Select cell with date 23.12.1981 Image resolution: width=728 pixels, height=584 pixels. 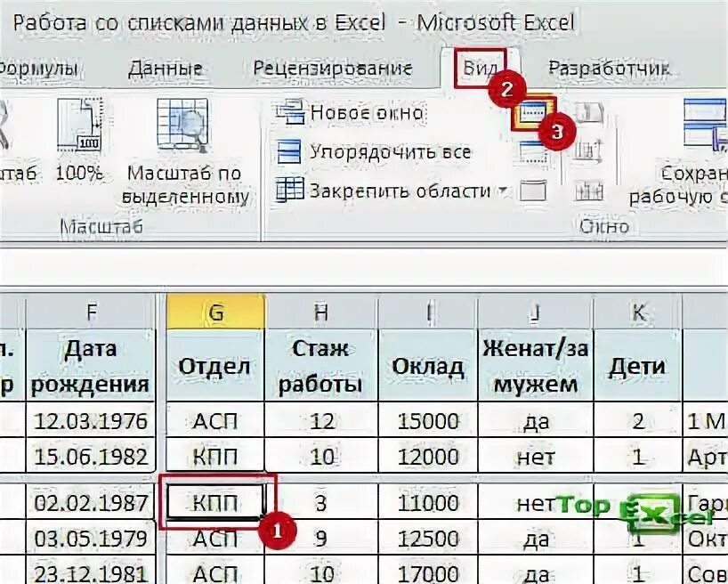(92, 572)
